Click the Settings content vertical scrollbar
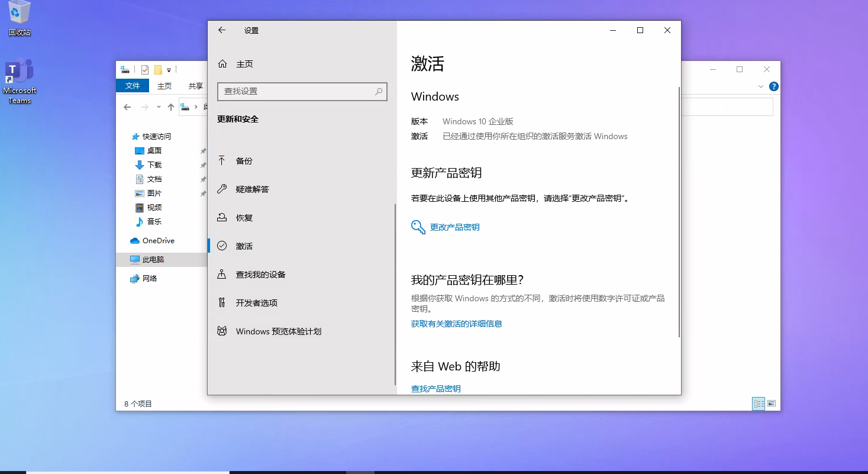868x474 pixels. click(x=679, y=212)
